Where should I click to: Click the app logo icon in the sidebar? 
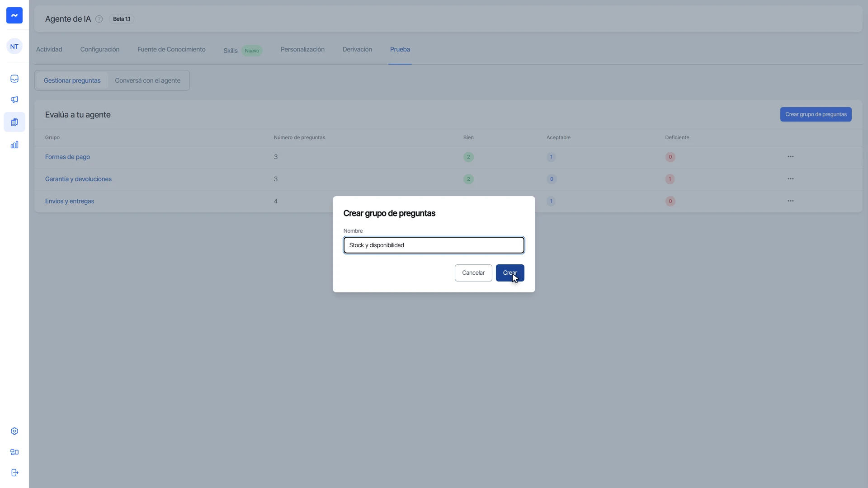coord(14,15)
